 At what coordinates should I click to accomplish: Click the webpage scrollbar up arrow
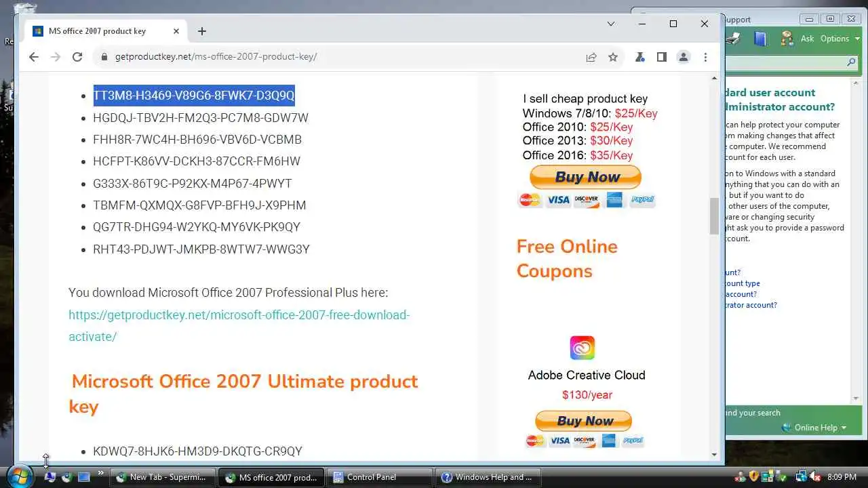[x=714, y=79]
